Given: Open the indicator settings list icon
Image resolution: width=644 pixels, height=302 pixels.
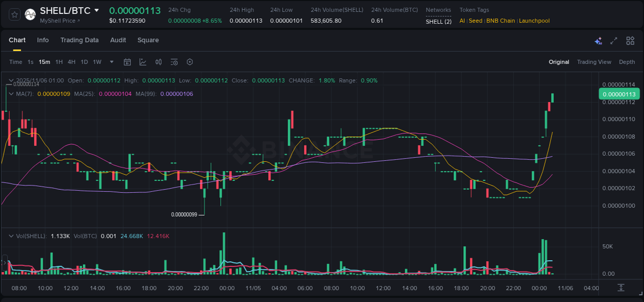Looking at the screenshot, I should pos(174,62).
